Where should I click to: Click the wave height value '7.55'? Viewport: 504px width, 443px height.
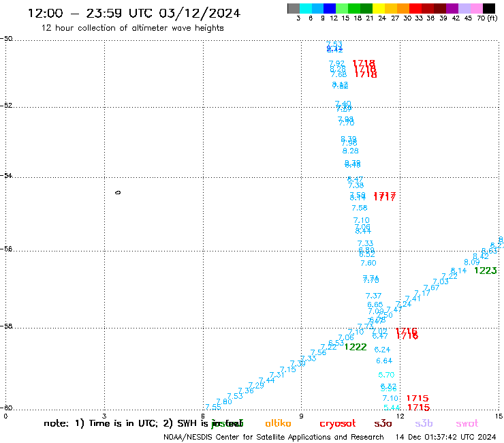coord(213,408)
